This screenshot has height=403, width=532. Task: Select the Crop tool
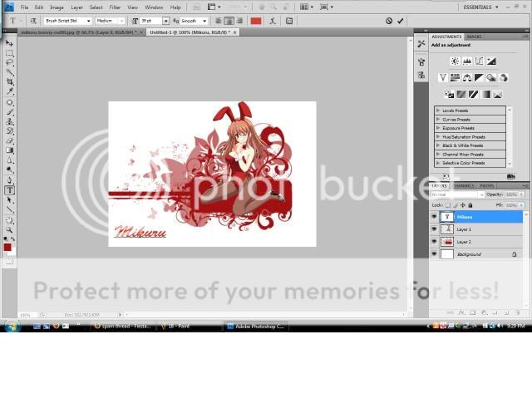click(9, 81)
